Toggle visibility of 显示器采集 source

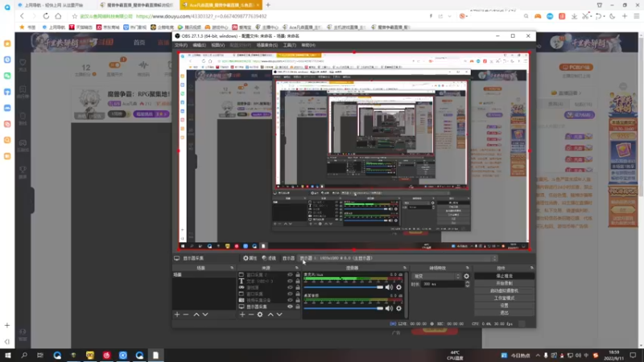tap(290, 306)
